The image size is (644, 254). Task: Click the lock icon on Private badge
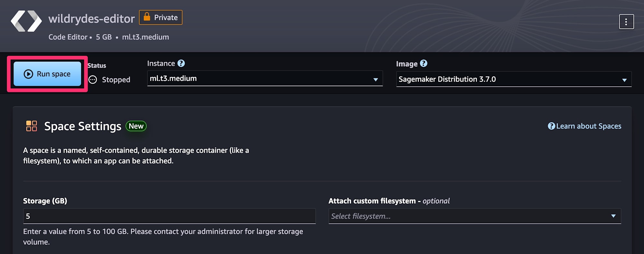click(x=147, y=17)
